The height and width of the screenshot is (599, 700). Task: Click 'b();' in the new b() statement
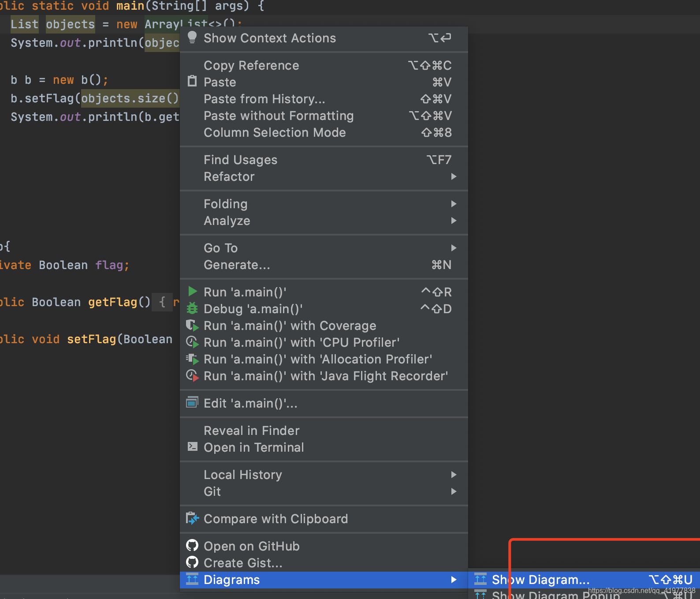[95, 80]
